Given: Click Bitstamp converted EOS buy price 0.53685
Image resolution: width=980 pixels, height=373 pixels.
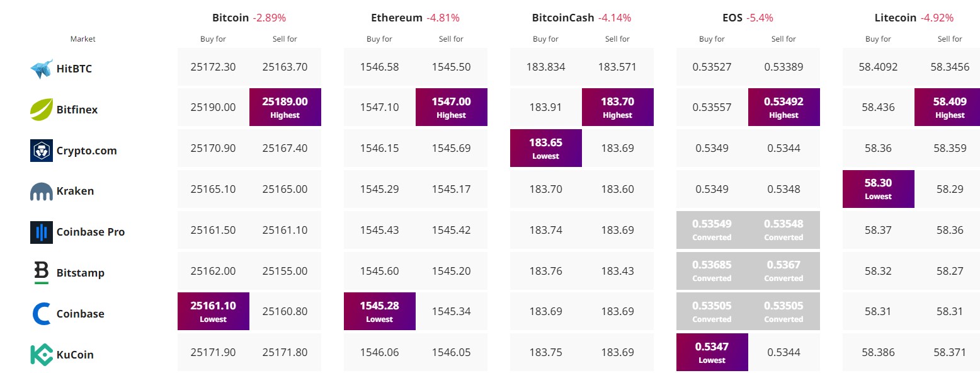Looking at the screenshot, I should (712, 270).
